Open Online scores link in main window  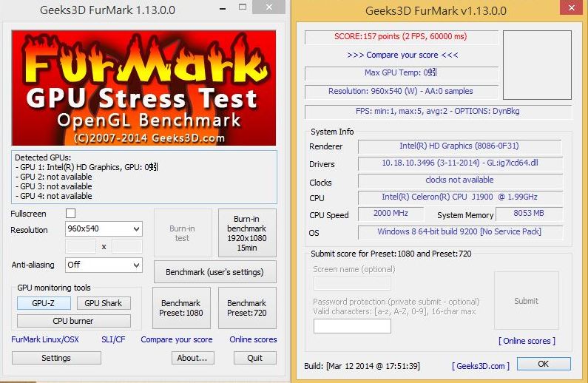tap(253, 339)
